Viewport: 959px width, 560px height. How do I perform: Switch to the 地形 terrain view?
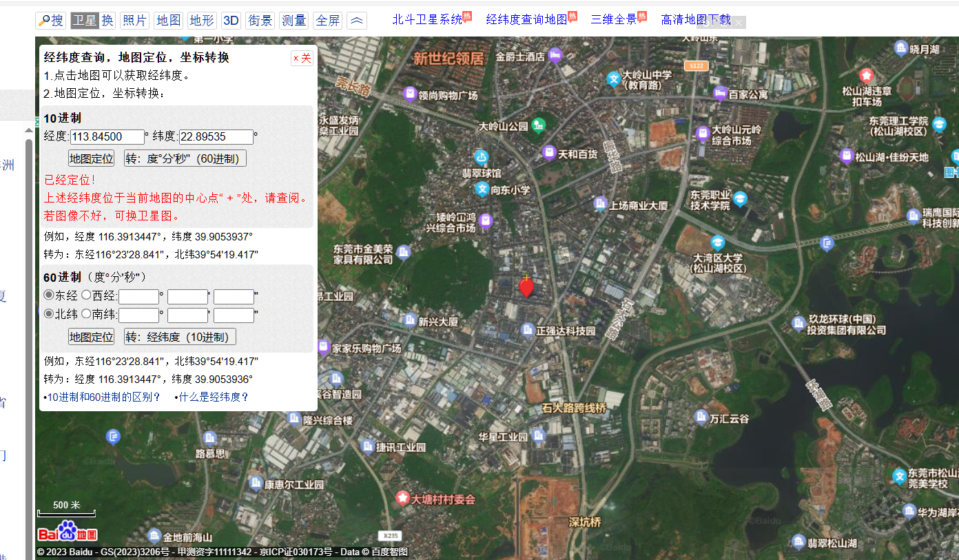[202, 21]
